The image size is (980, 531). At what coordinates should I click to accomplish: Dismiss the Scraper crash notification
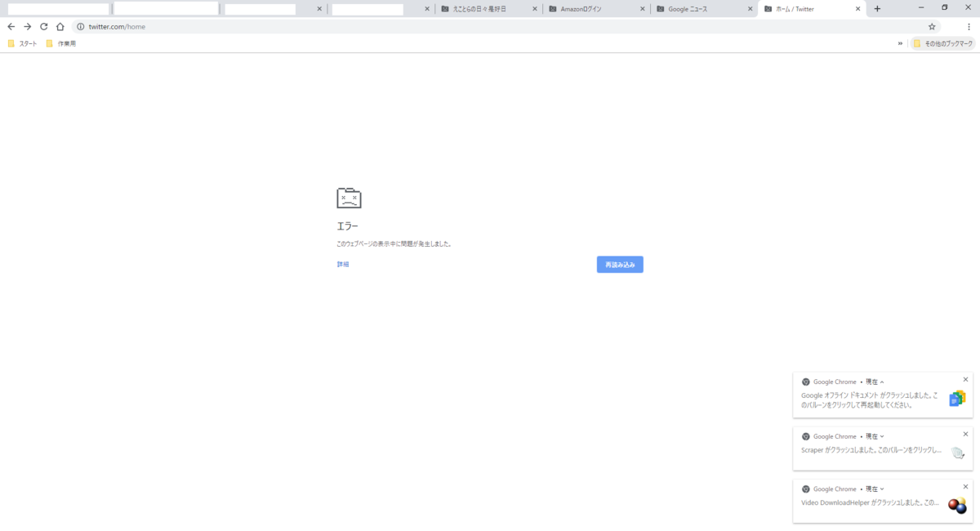(965, 434)
